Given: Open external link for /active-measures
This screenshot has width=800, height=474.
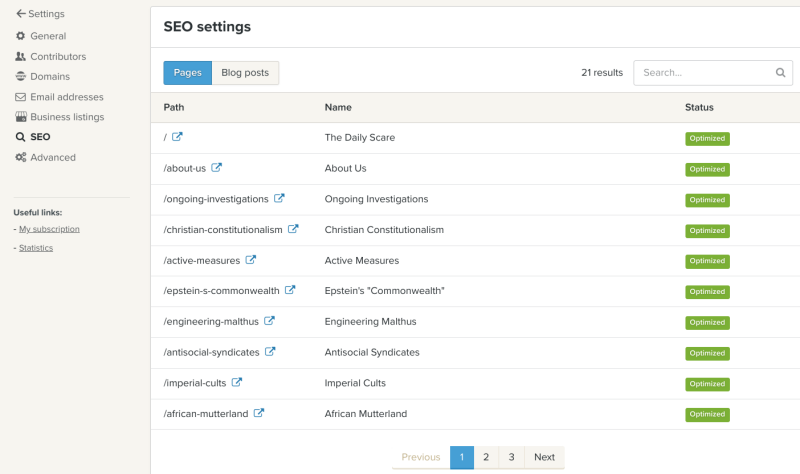Looking at the screenshot, I should pyautogui.click(x=251, y=260).
